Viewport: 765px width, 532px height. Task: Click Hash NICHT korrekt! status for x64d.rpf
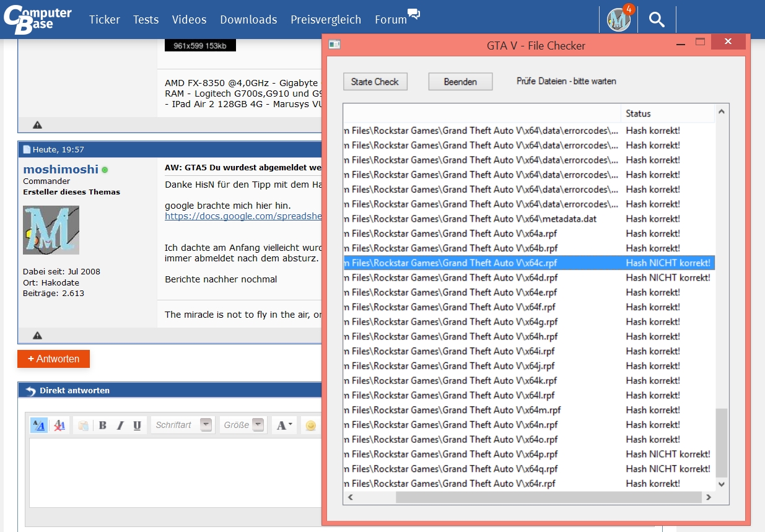[668, 277]
